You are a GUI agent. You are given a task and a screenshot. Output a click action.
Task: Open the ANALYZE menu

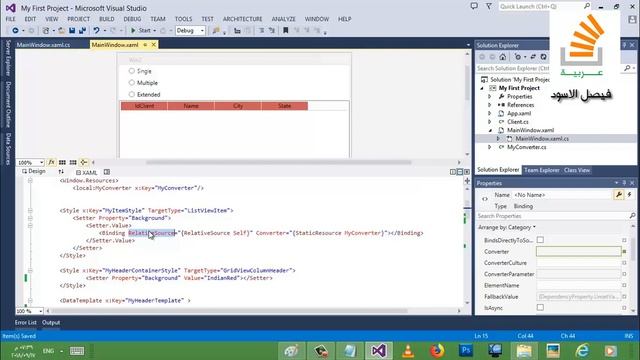pyautogui.click(x=284, y=19)
